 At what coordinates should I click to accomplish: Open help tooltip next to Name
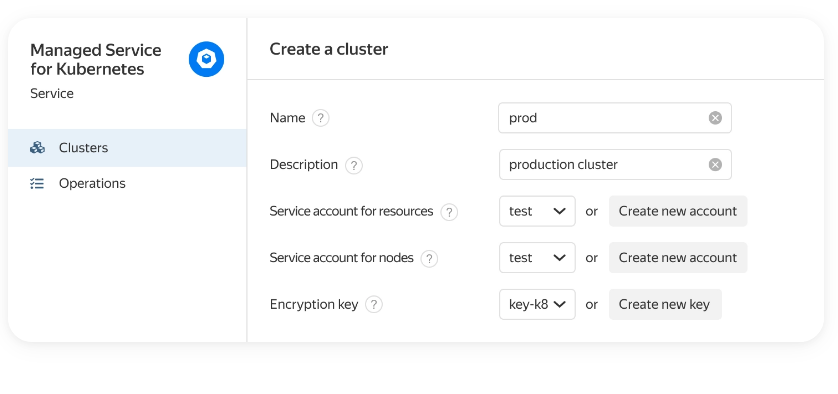coord(320,118)
